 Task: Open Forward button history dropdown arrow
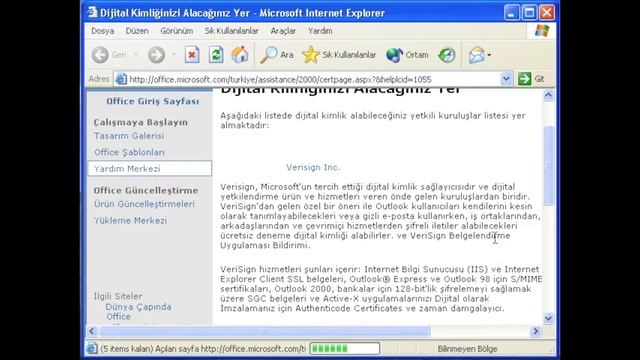[x=174, y=55]
